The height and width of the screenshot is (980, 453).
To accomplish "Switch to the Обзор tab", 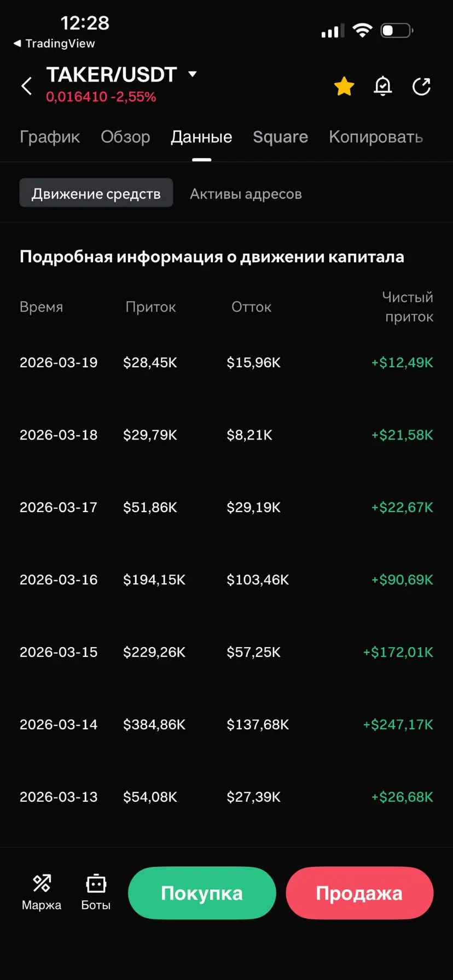I will (x=125, y=137).
